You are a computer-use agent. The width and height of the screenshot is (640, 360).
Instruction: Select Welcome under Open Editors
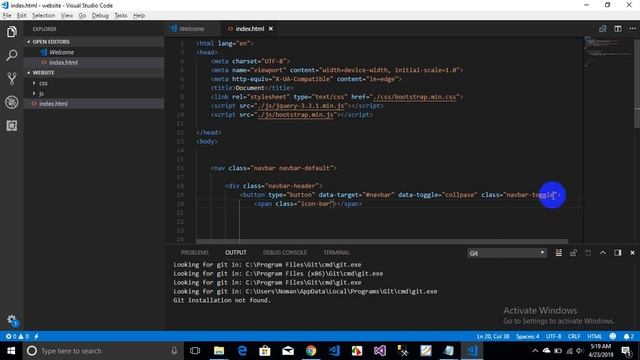pyautogui.click(x=94, y=52)
